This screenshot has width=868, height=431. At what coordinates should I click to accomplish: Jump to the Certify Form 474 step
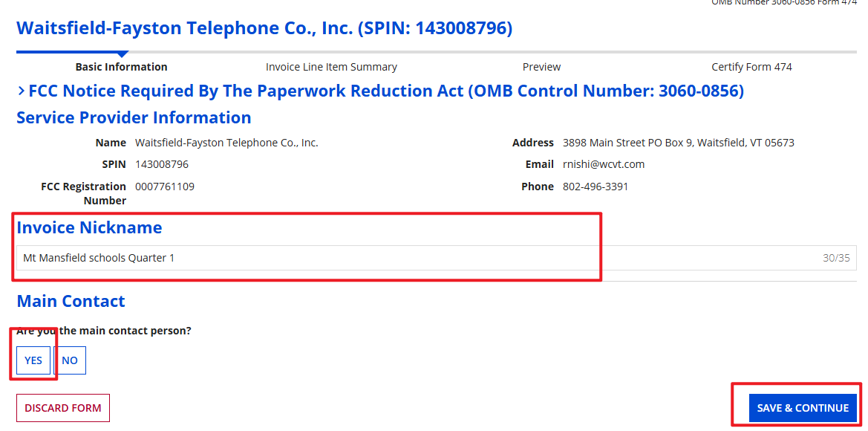pos(751,67)
